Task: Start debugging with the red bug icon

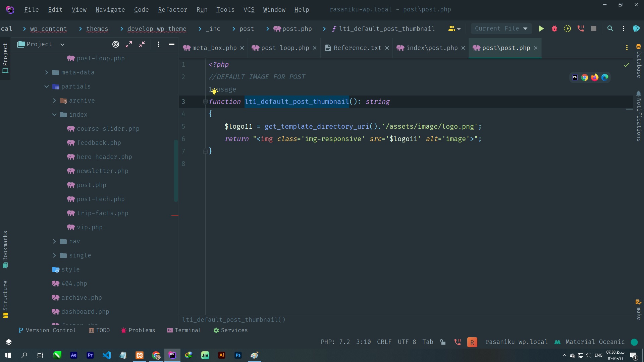Action: (554, 29)
